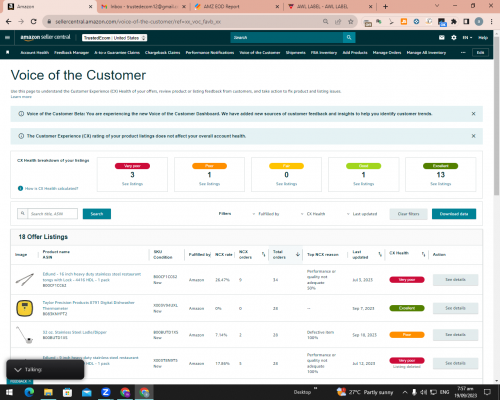500x400 pixels.
Task: Click the info icon next to How is CX Health calculated
Action: tap(20, 188)
